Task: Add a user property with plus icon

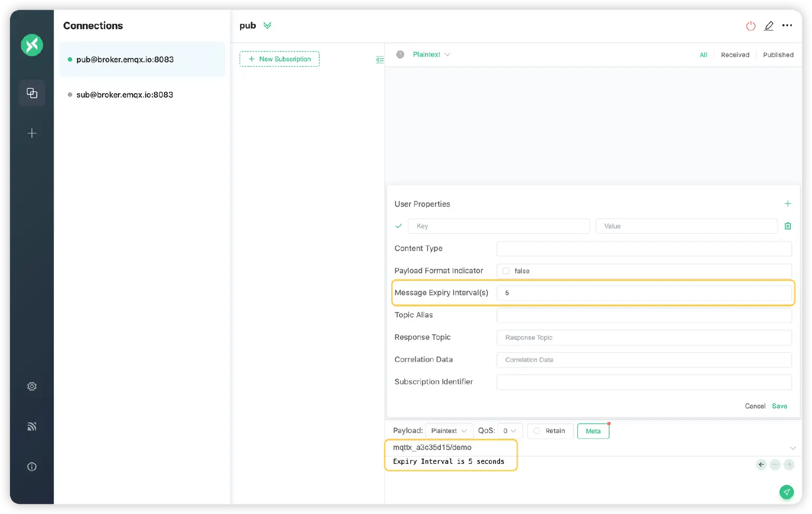Action: click(788, 204)
